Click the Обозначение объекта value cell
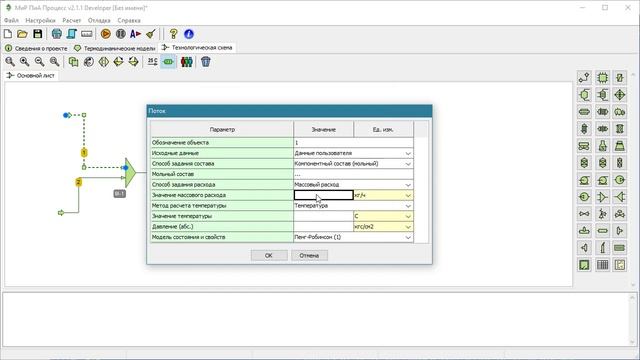 tap(353, 142)
